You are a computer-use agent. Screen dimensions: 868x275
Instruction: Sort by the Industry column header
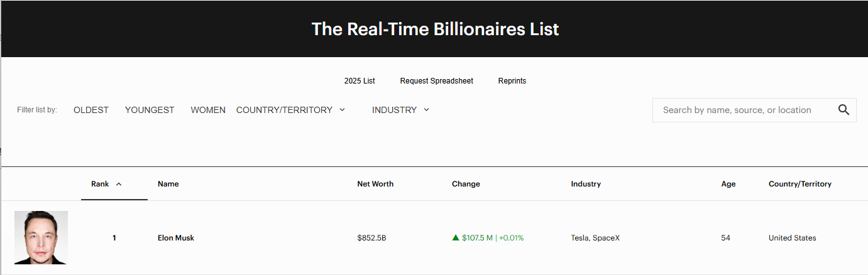pyautogui.click(x=586, y=184)
